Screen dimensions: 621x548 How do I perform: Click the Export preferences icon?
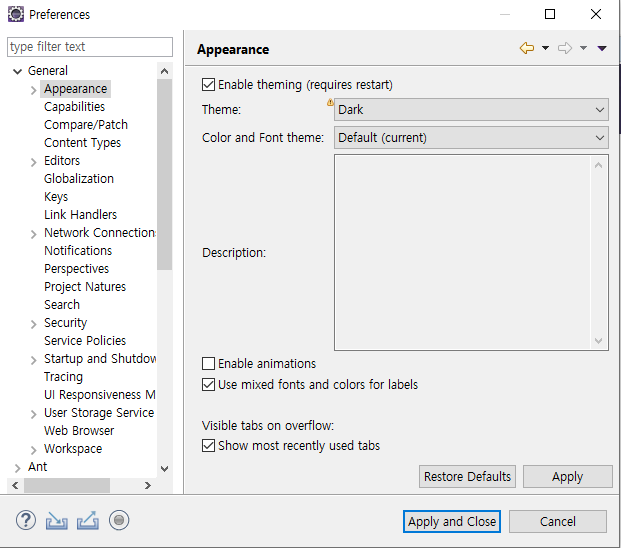[x=88, y=520]
